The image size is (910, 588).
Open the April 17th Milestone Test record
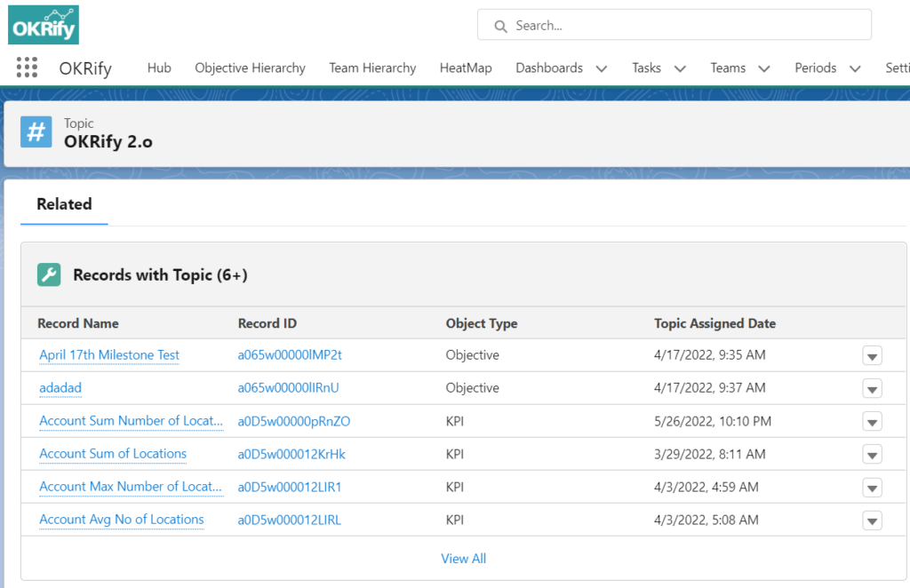108,355
